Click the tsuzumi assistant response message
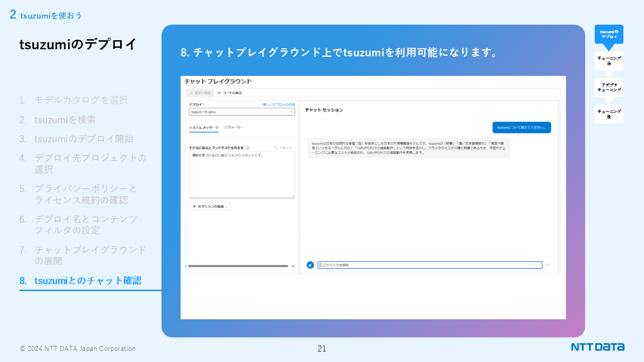 [409, 148]
